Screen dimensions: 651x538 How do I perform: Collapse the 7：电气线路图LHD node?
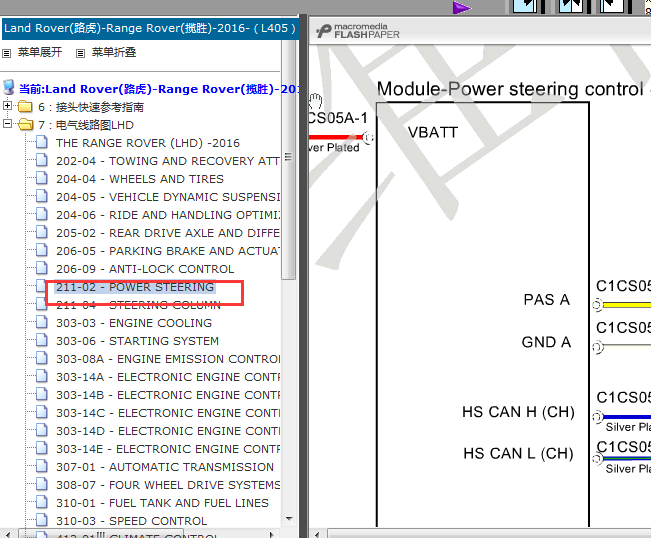click(7, 123)
